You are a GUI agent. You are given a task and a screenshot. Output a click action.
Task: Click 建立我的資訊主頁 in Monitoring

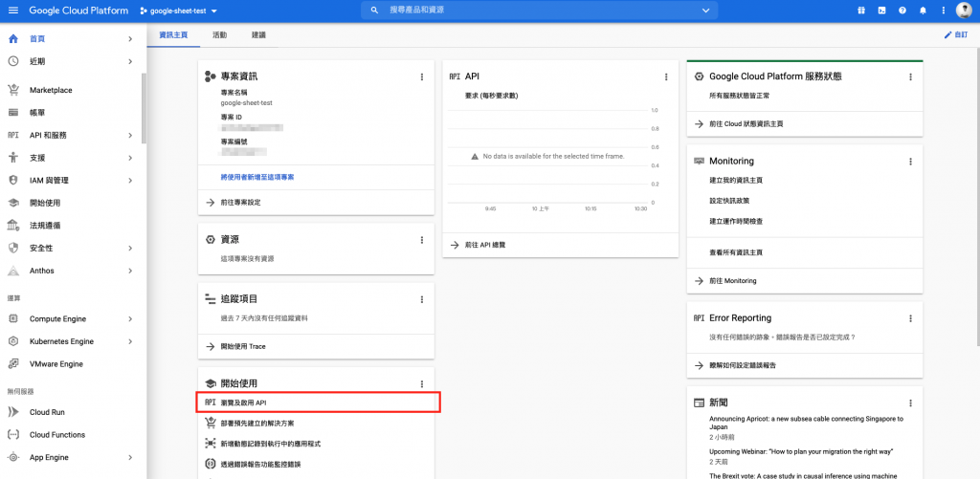click(x=736, y=180)
